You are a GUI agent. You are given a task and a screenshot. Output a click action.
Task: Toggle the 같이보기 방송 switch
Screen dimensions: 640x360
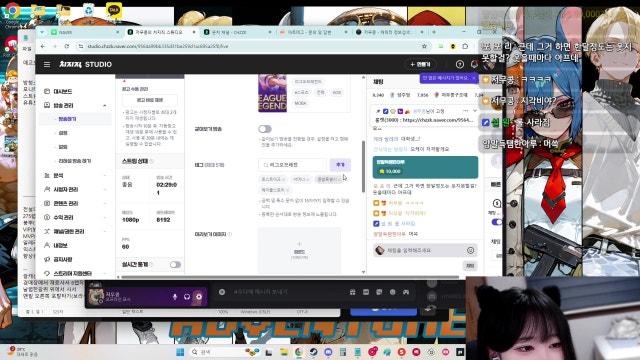pos(264,129)
